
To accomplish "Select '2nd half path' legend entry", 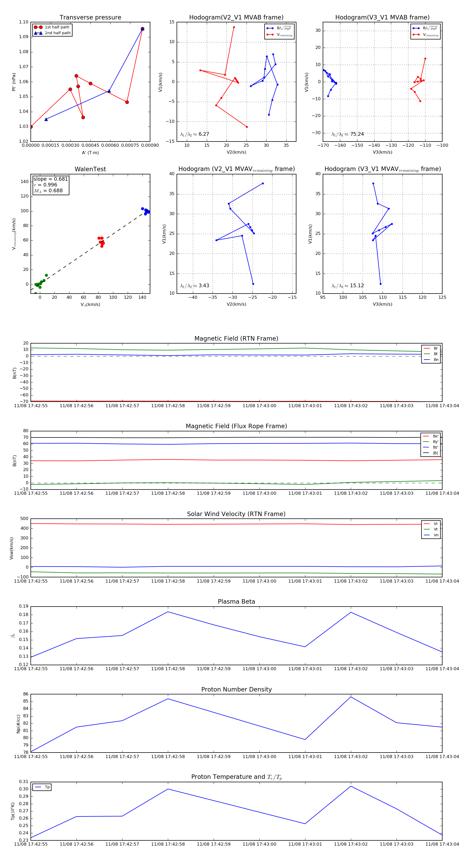I will click(x=53, y=33).
